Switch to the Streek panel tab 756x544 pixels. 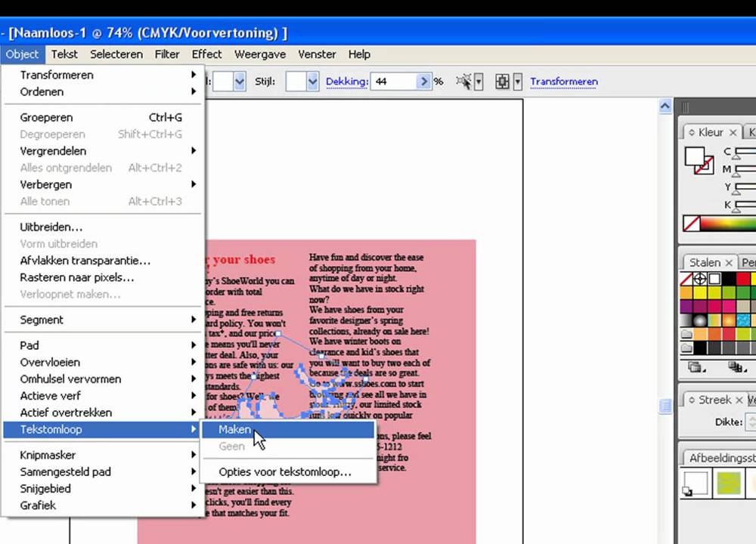pyautogui.click(x=714, y=400)
